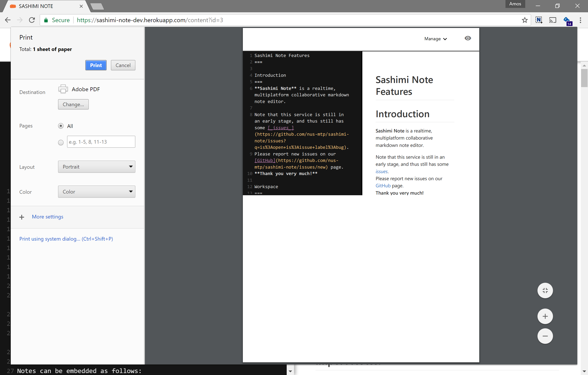Click the back navigation arrow

[x=8, y=20]
